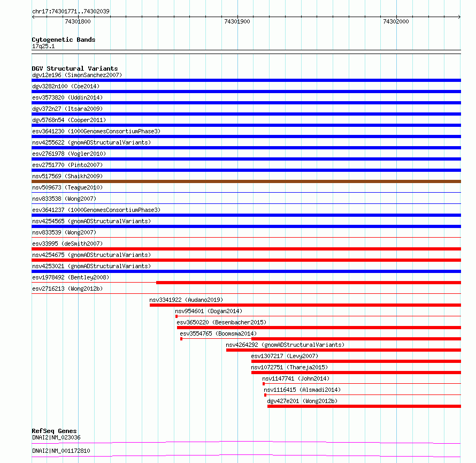Click the 74301900 ruler position label
This screenshot has width=476, height=463.
237,21
